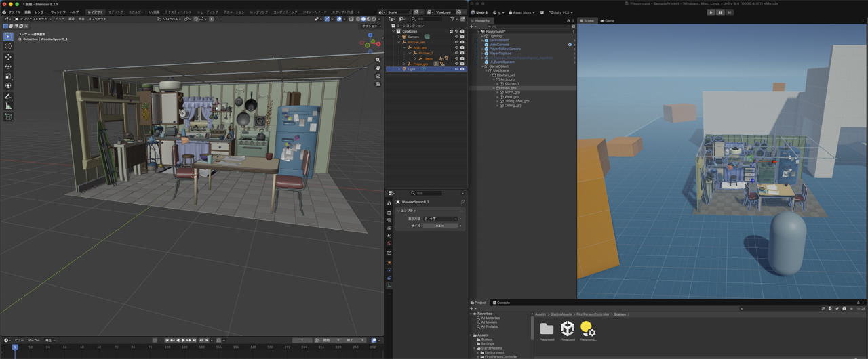Hide Kitchen_set with its eye icon
This screenshot has width=868, height=359.
[x=456, y=42]
